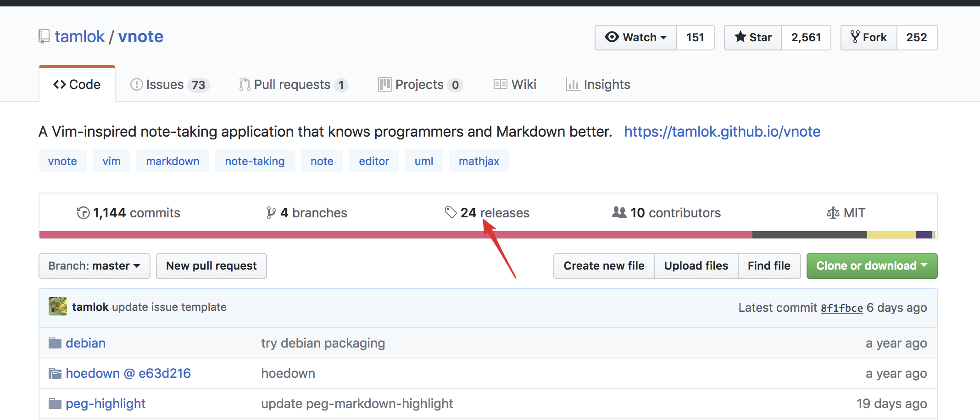Click the branches git icon

(x=271, y=213)
